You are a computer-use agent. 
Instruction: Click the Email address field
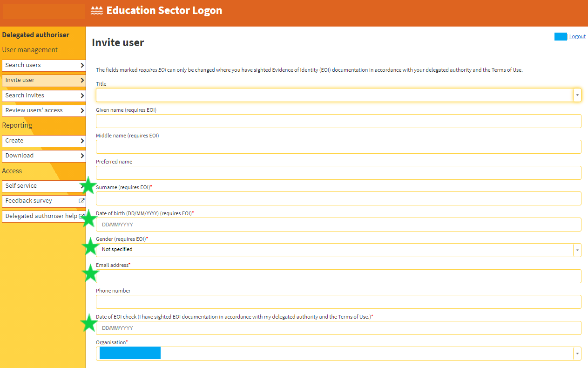pyautogui.click(x=338, y=276)
